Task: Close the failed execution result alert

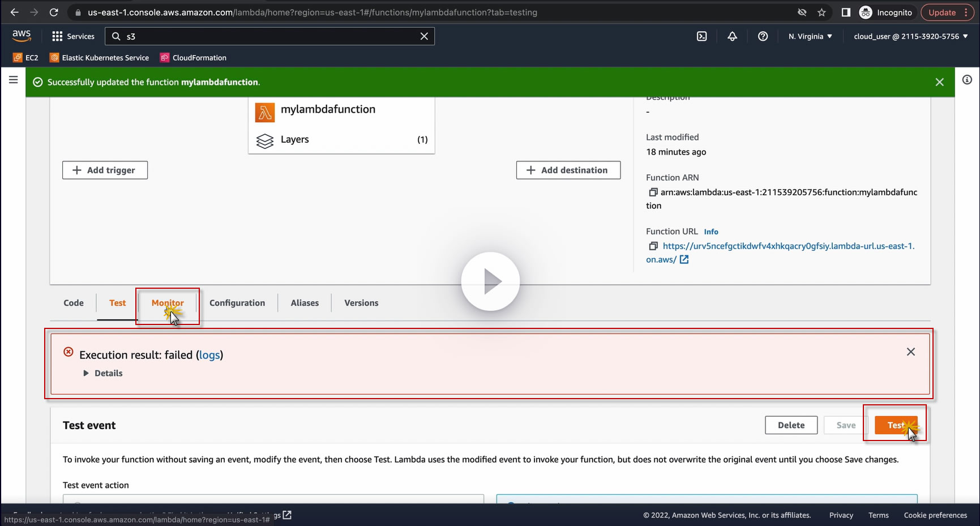Action: (911, 352)
